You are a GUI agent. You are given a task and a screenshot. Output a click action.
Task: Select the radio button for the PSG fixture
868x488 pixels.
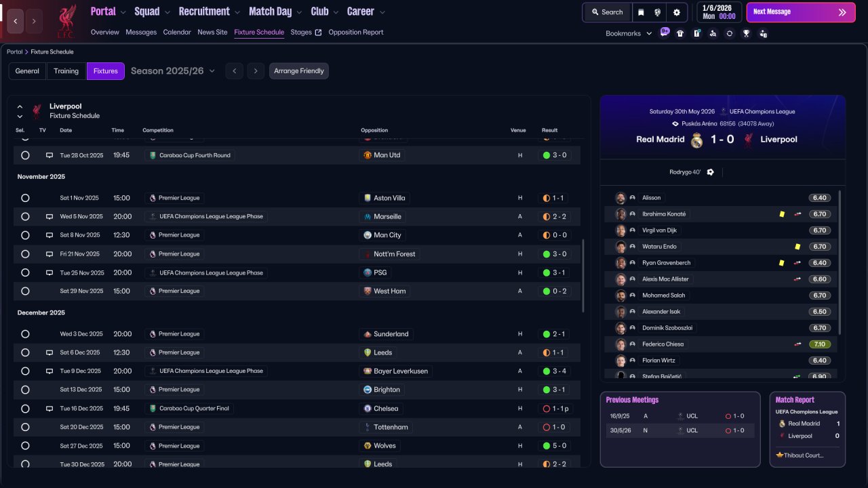pos(25,272)
